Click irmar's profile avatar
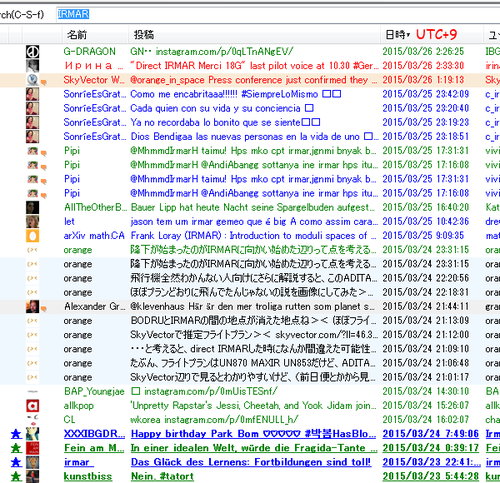This screenshot has height=483, width=500. click(x=32, y=462)
